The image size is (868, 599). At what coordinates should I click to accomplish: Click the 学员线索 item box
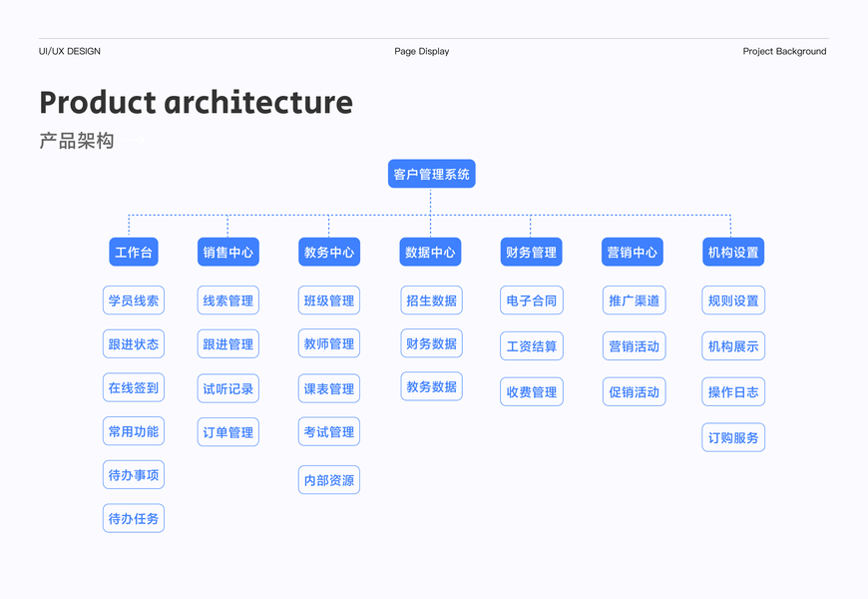pos(134,300)
